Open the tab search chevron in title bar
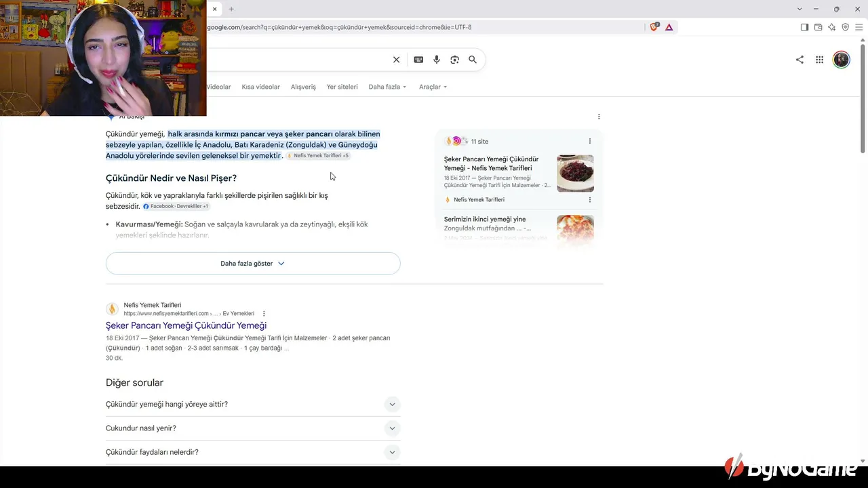The height and width of the screenshot is (488, 868). [800, 9]
